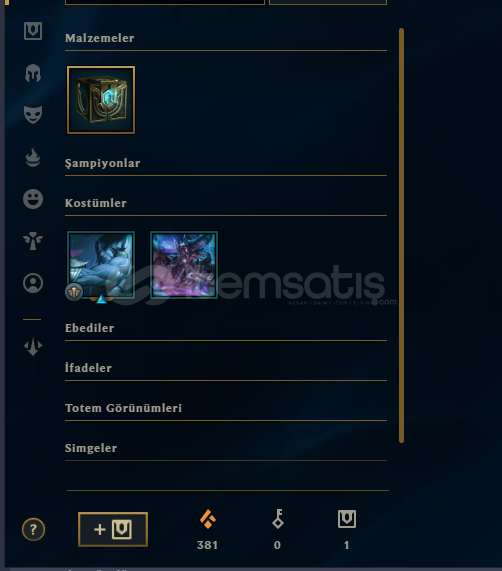
Task: Open the ward skins sidebar icon
Action: coord(33,241)
